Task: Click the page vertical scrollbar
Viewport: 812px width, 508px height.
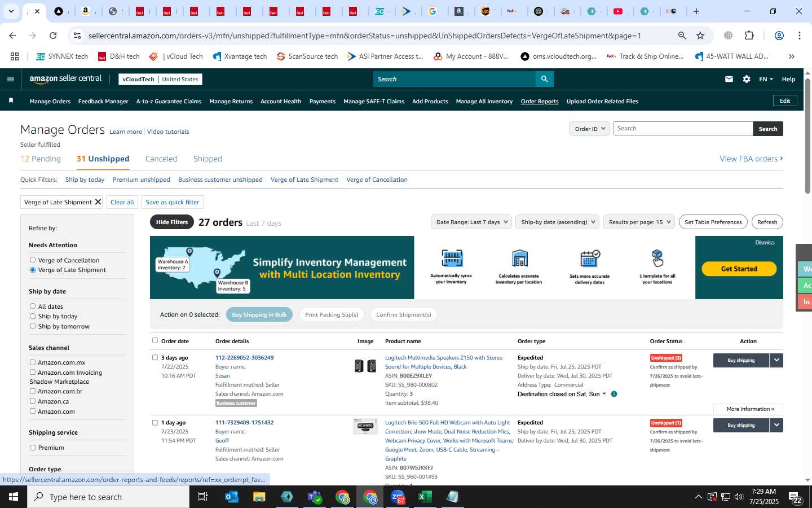Action: (807, 135)
